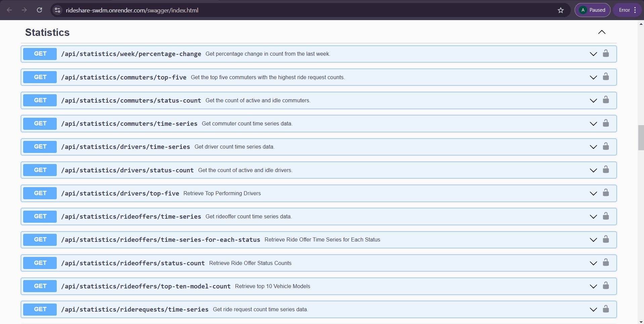Reload the Swagger page
This screenshot has height=324, width=644.
pyautogui.click(x=40, y=10)
